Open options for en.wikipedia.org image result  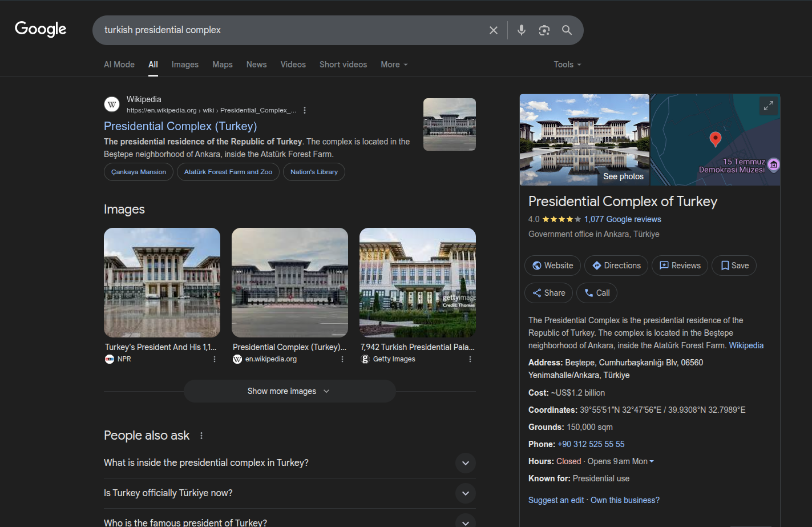click(x=342, y=359)
